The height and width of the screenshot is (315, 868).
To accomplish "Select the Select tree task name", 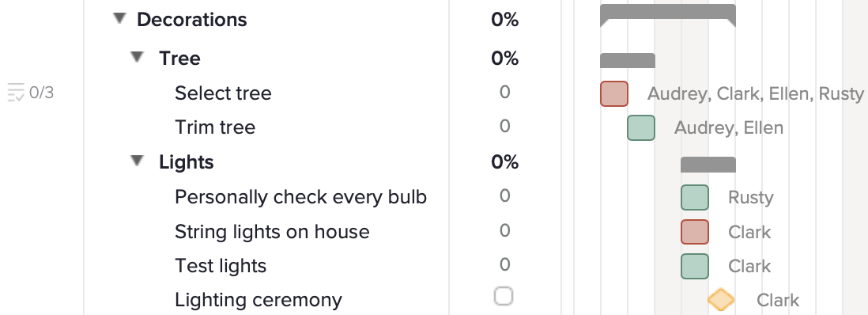I will tap(223, 93).
